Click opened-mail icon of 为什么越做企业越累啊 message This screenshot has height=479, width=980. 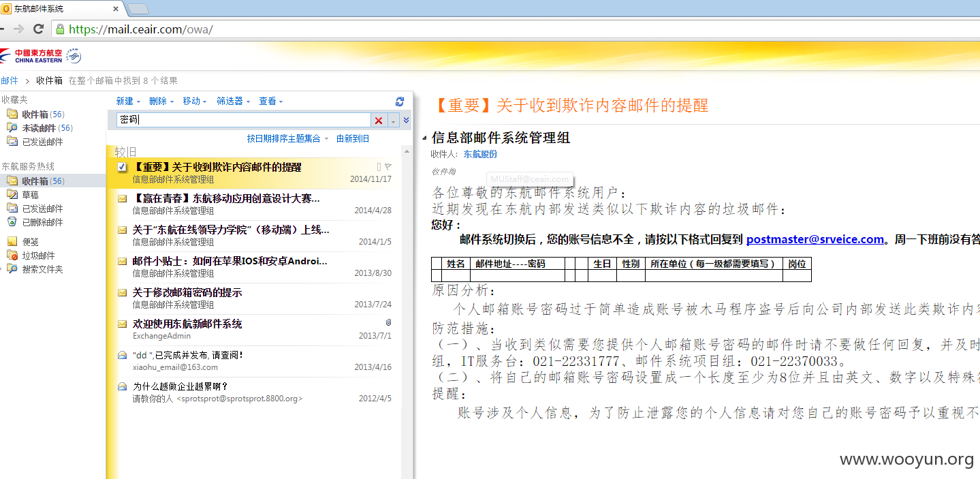[122, 386]
